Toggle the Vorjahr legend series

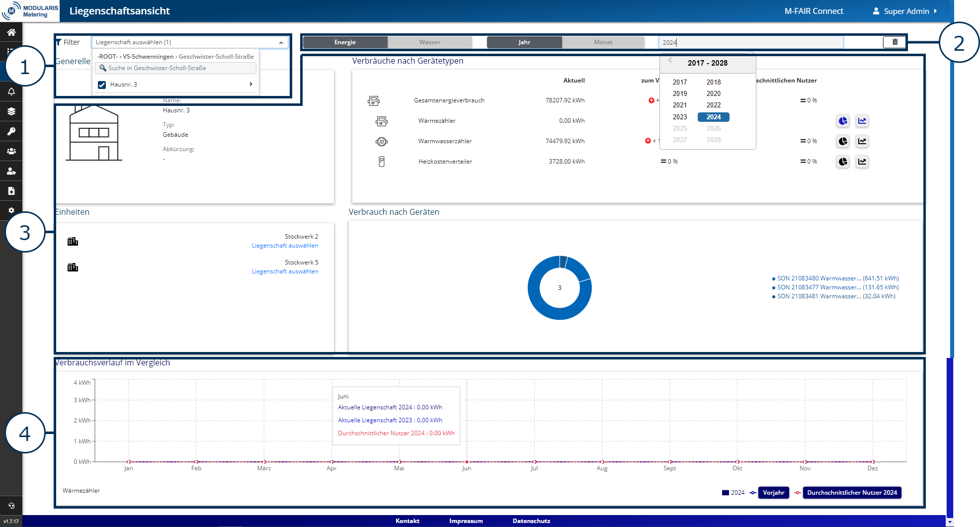coord(773,493)
